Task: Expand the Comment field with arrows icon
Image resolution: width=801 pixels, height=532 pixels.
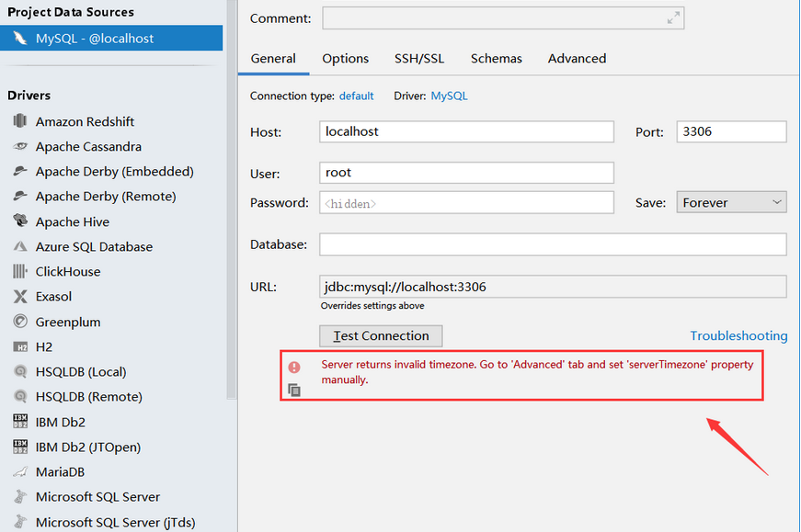Action: (673, 17)
